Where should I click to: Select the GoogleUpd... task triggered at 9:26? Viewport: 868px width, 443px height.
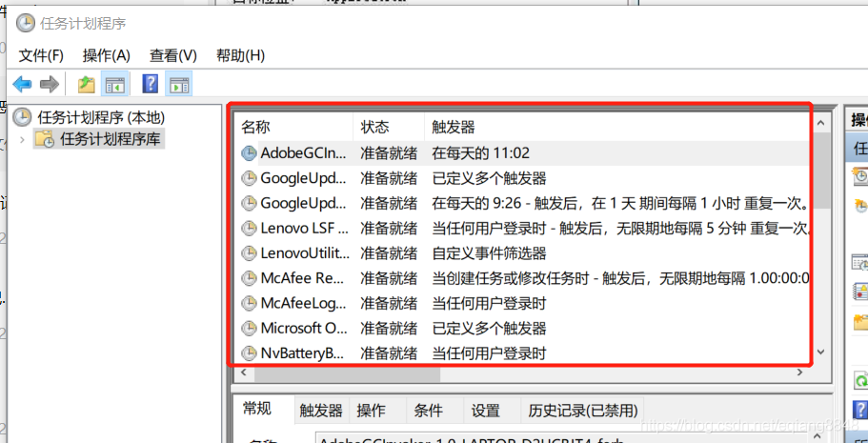tap(524, 203)
